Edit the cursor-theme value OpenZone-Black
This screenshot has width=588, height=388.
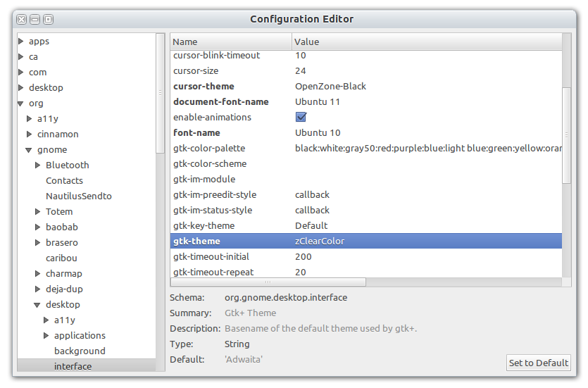click(x=330, y=87)
